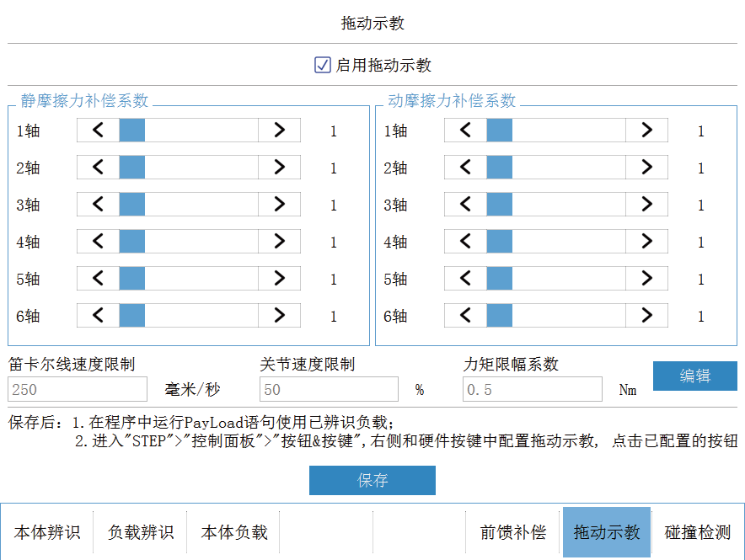Decrease static friction coefficient for 4轴
This screenshot has width=745, height=560.
click(x=98, y=241)
